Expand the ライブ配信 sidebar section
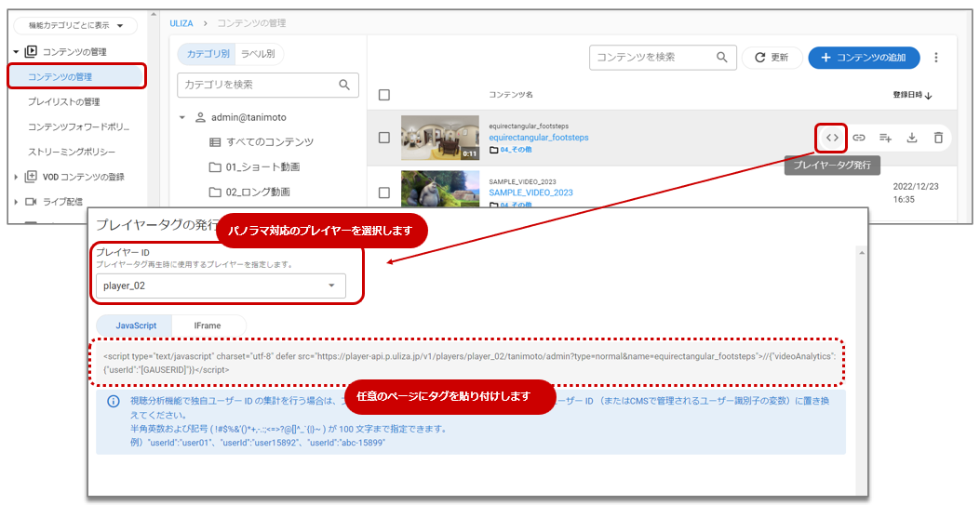The width and height of the screenshot is (980, 505). click(16, 202)
